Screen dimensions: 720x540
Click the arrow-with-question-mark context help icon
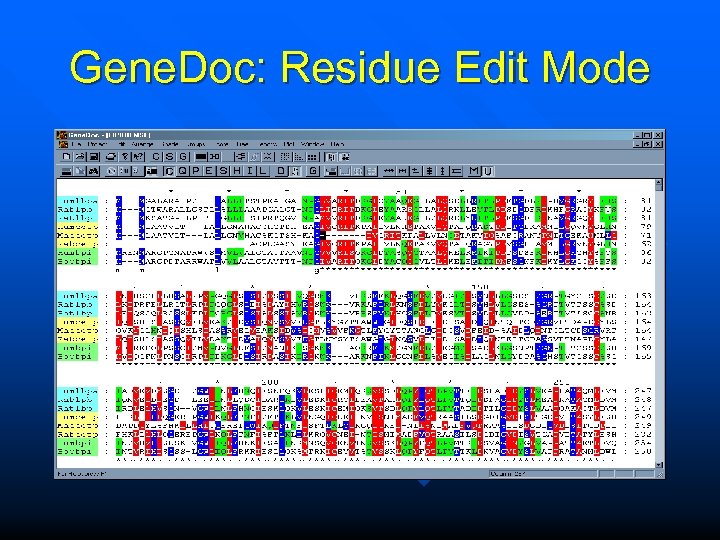(x=138, y=157)
